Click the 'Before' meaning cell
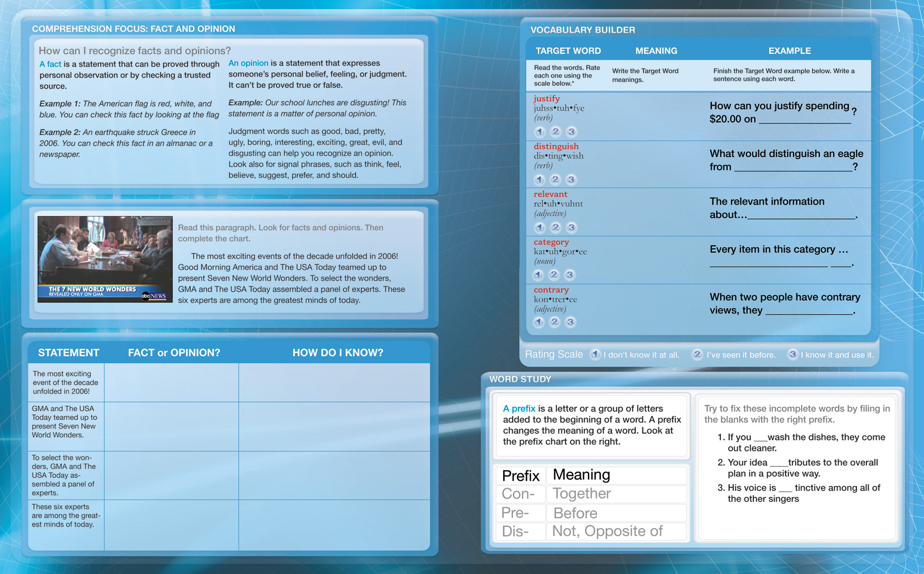924x574 pixels. click(x=617, y=513)
